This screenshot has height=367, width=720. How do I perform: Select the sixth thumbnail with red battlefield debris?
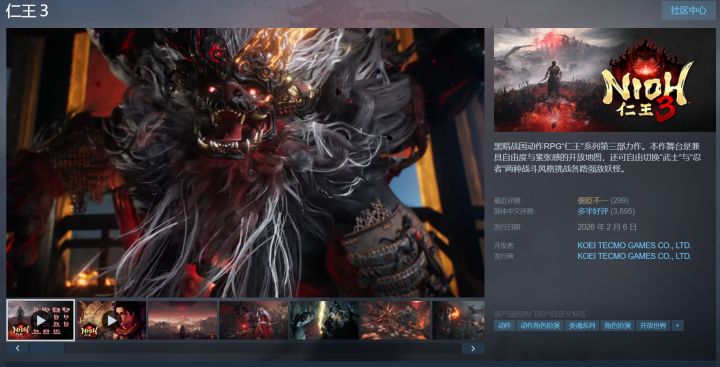(x=396, y=320)
